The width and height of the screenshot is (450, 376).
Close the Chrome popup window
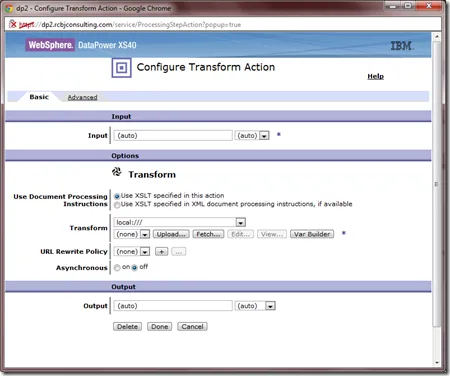tap(429, 6)
